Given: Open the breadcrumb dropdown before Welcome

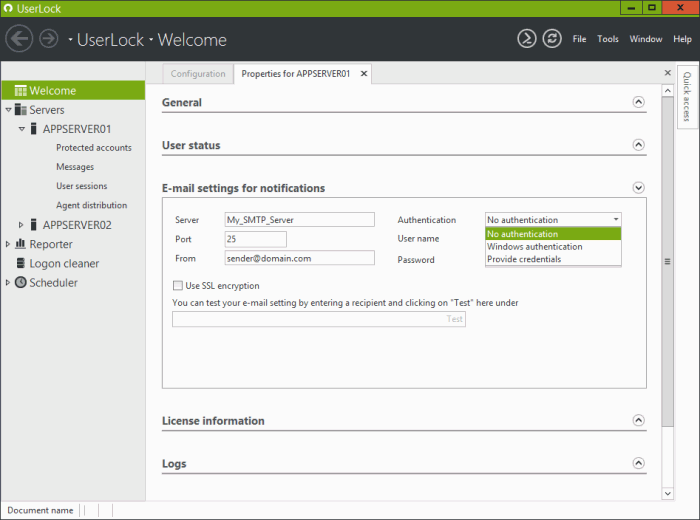Looking at the screenshot, I should (x=151, y=40).
